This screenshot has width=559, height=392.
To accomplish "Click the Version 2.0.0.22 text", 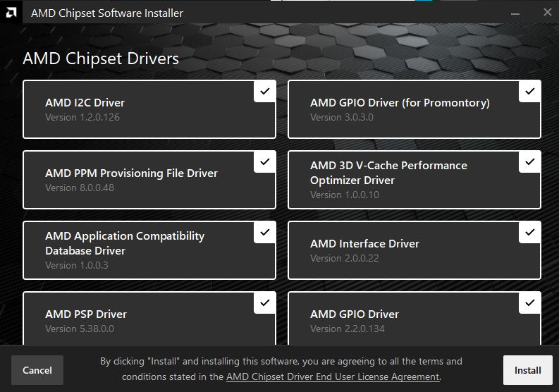I will [x=345, y=258].
